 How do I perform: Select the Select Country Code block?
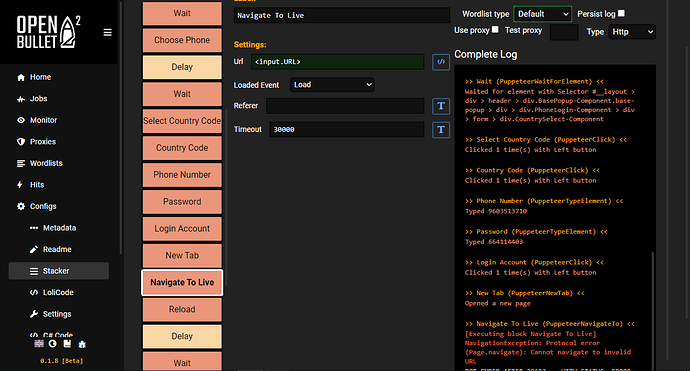[182, 121]
